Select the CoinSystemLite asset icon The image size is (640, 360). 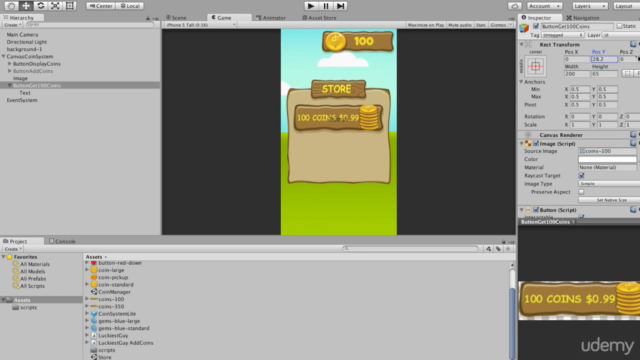[x=94, y=314]
